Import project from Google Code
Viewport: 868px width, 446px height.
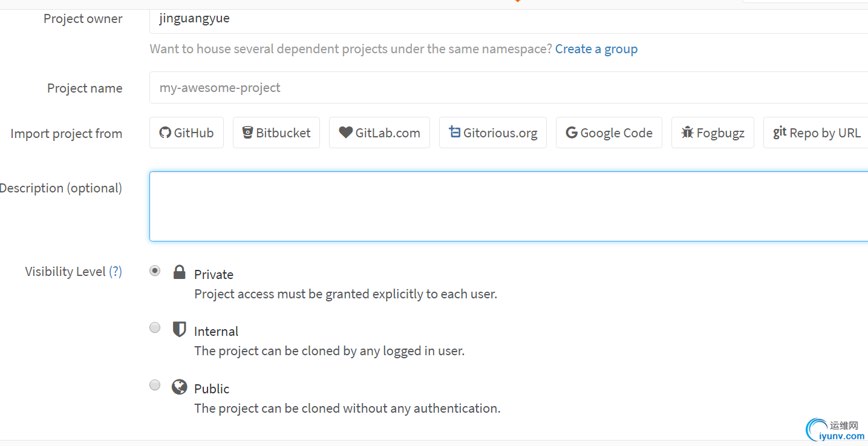(x=609, y=133)
